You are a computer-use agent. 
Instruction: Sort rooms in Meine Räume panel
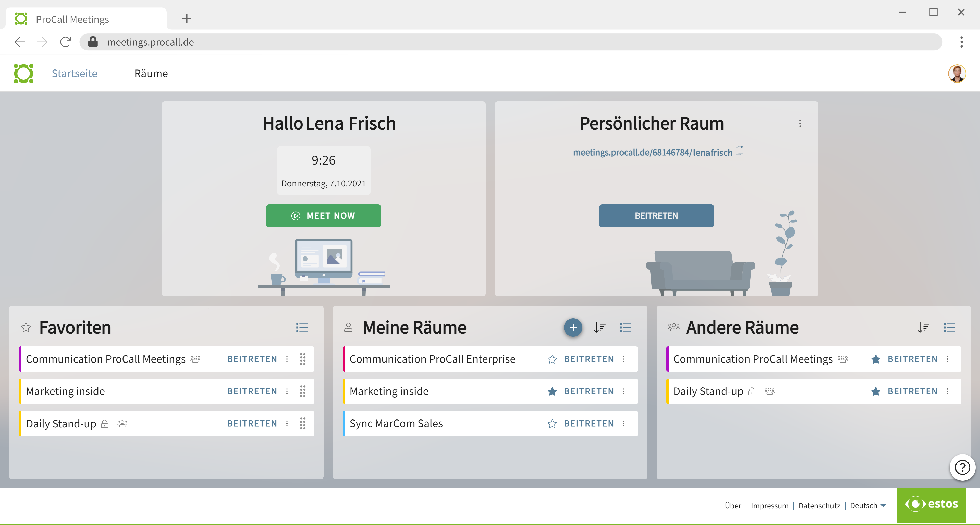click(599, 328)
